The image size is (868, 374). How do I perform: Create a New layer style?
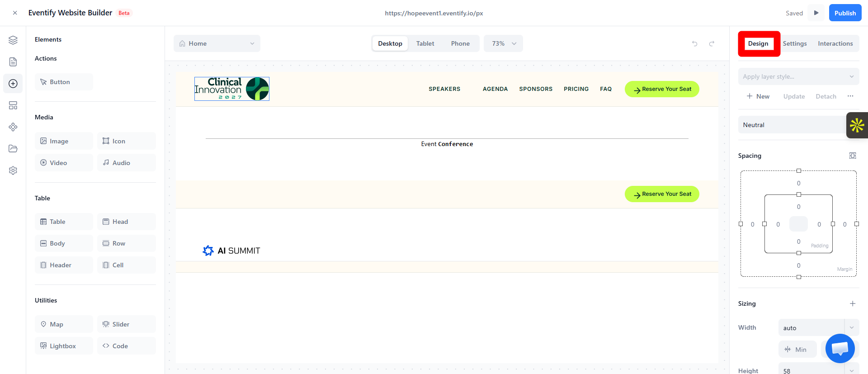(758, 96)
